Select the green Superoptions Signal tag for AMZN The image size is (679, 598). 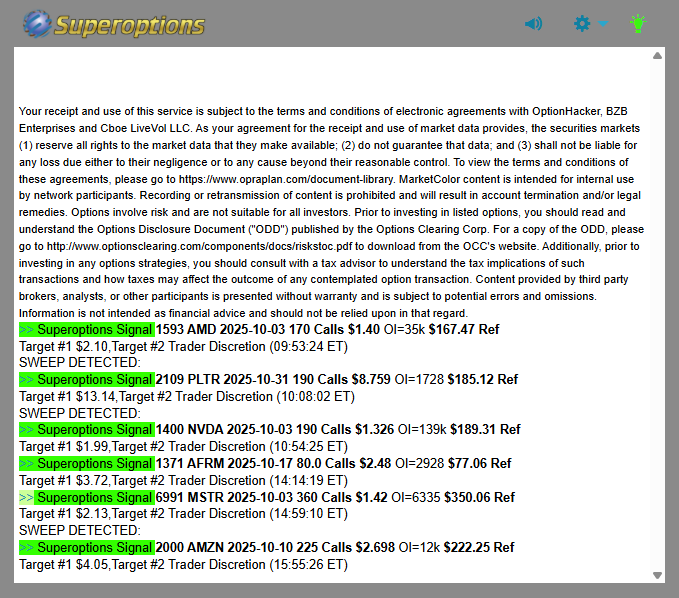pyautogui.click(x=87, y=547)
